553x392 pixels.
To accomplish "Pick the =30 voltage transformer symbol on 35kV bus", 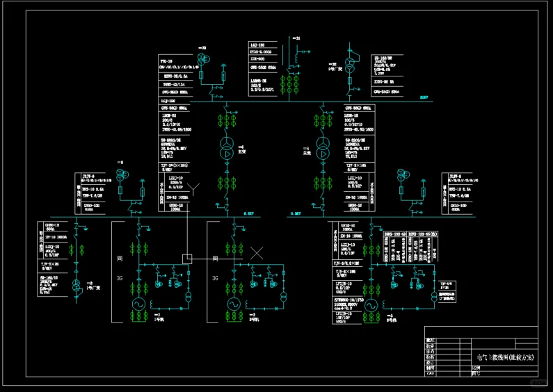I will (203, 58).
